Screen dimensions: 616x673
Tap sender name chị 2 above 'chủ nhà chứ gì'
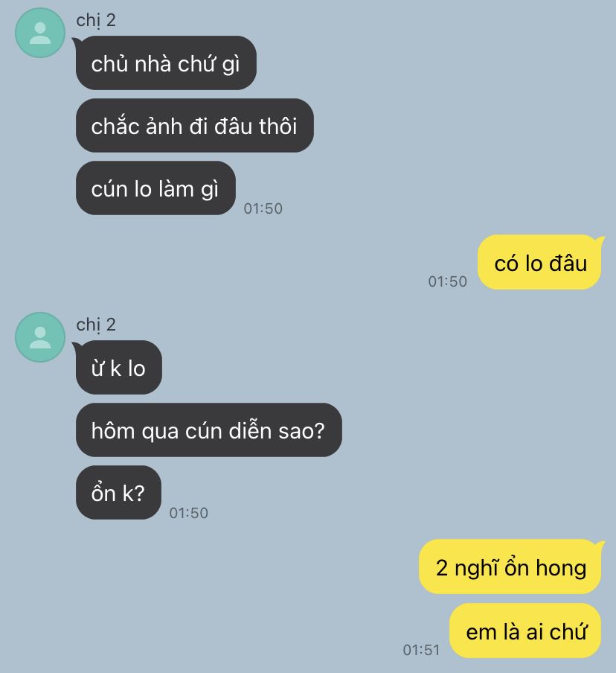tap(96, 21)
